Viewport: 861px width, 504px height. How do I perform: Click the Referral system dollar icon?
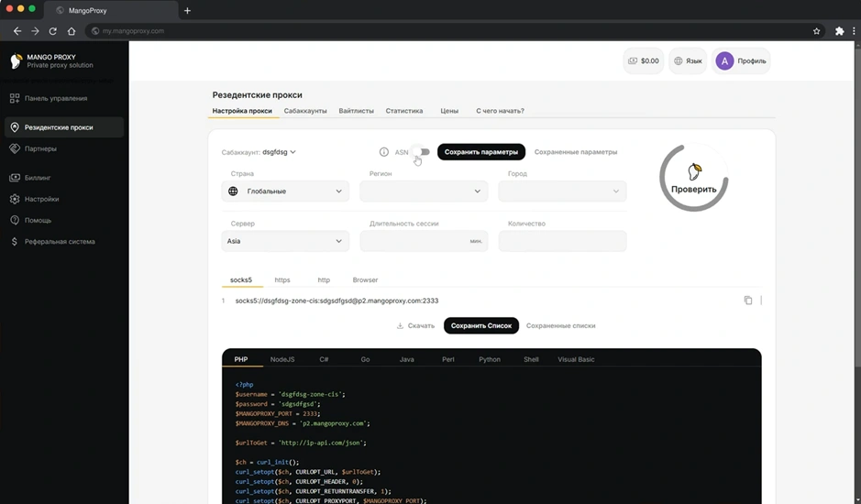click(15, 242)
